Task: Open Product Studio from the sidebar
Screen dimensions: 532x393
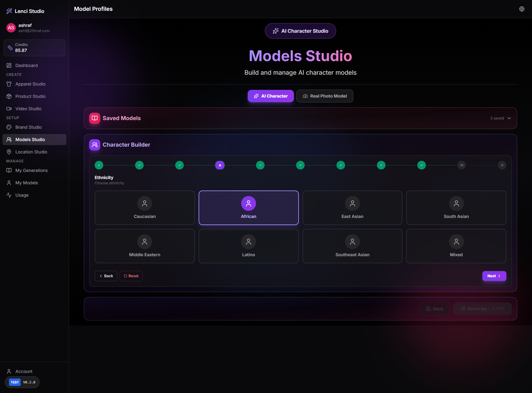Action: (30, 96)
